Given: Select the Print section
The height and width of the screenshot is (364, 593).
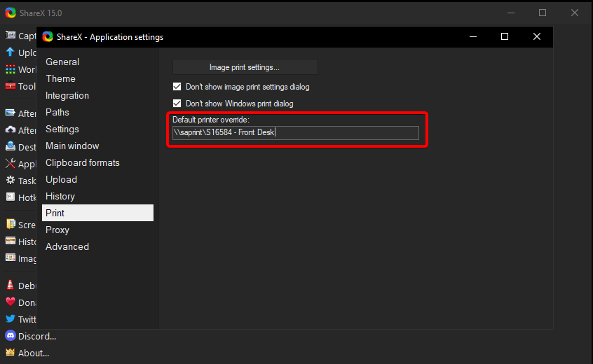Looking at the screenshot, I should click(97, 213).
